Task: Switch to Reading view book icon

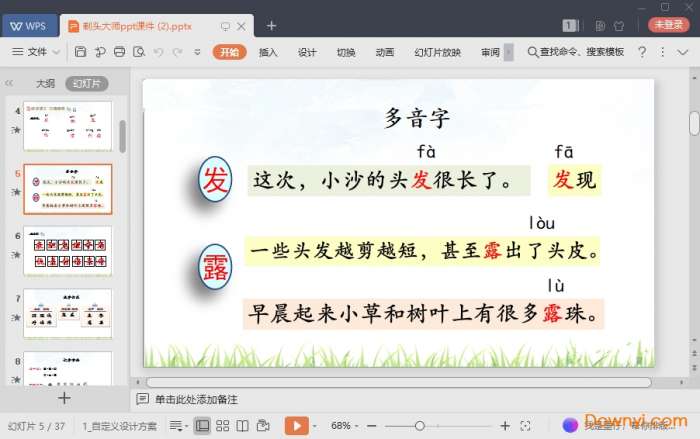Action: pyautogui.click(x=242, y=426)
